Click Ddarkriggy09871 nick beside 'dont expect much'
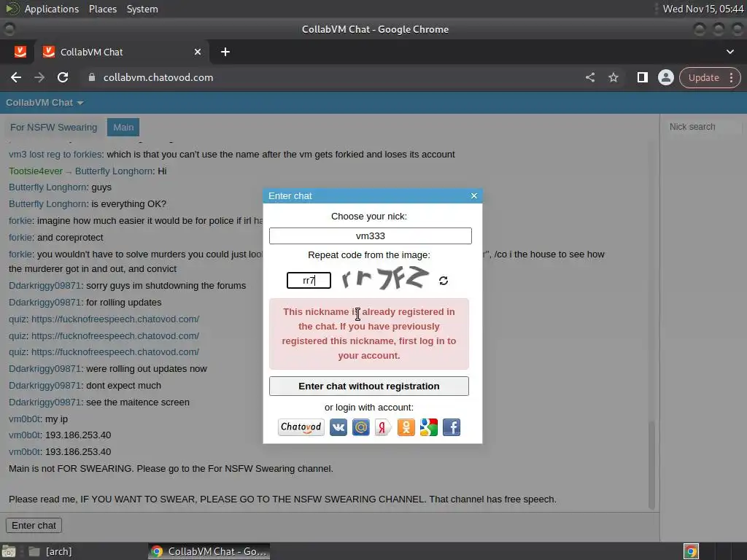Screen dimensions: 747x560 [x=44, y=386]
